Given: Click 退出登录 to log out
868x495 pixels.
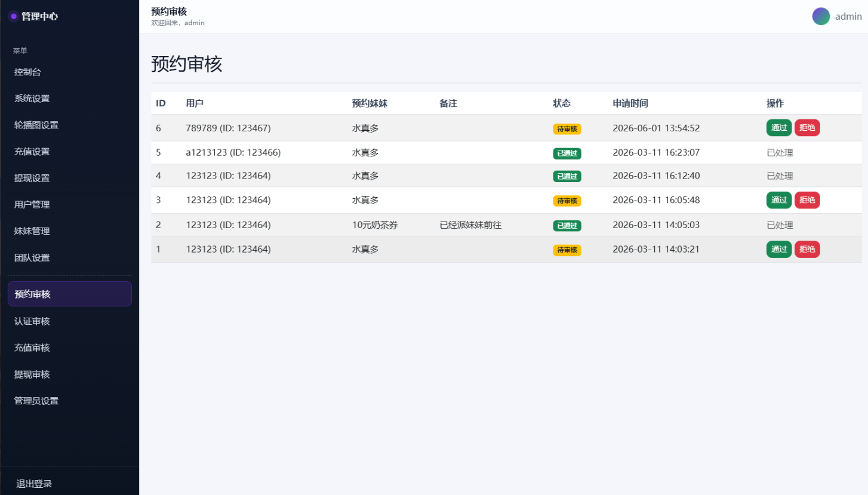Looking at the screenshot, I should point(34,484).
